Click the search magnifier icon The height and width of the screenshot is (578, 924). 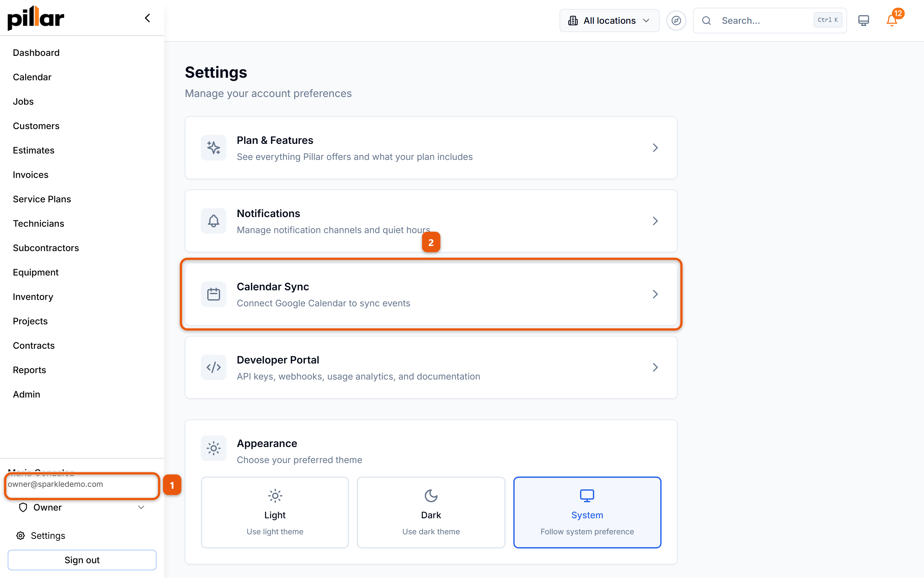(x=706, y=21)
